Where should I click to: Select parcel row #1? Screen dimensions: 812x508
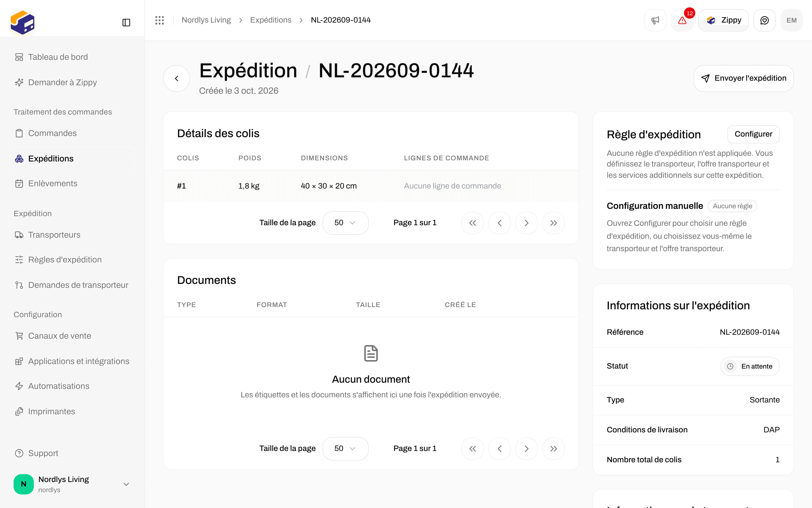(x=371, y=186)
